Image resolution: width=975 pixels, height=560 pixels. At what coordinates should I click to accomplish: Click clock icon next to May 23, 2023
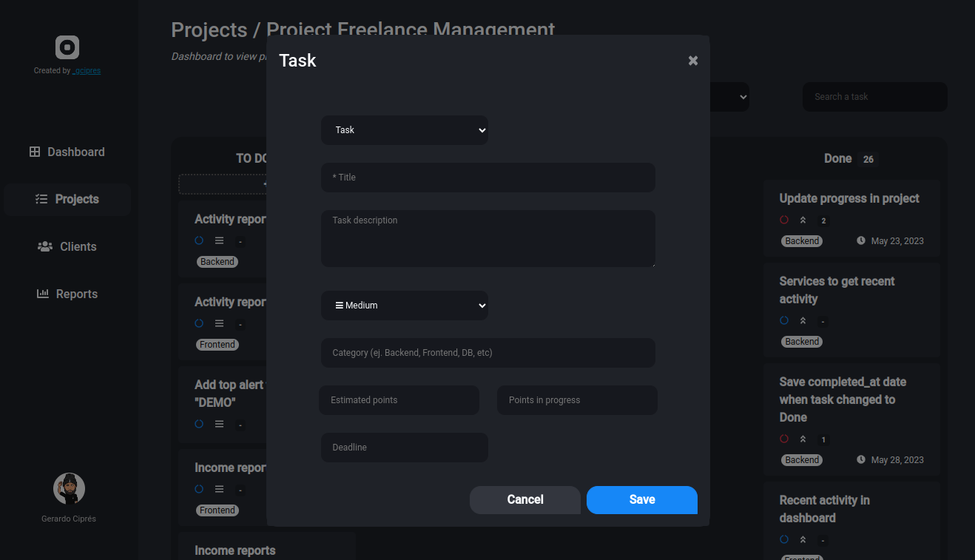tap(861, 240)
